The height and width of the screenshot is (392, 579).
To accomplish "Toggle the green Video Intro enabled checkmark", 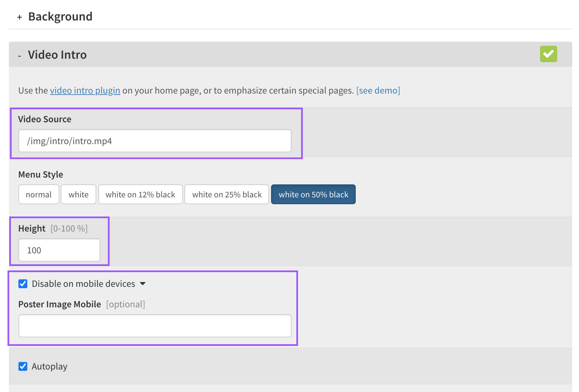I will coord(548,54).
